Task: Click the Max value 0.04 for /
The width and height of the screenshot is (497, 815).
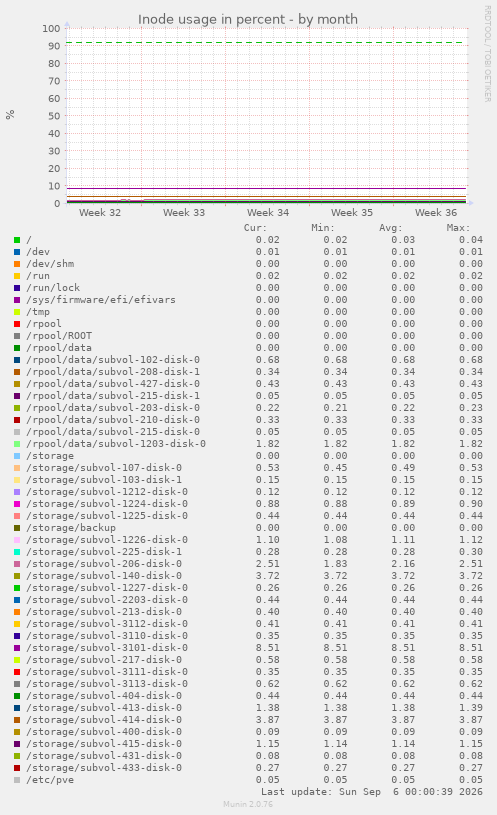Action: tap(470, 240)
